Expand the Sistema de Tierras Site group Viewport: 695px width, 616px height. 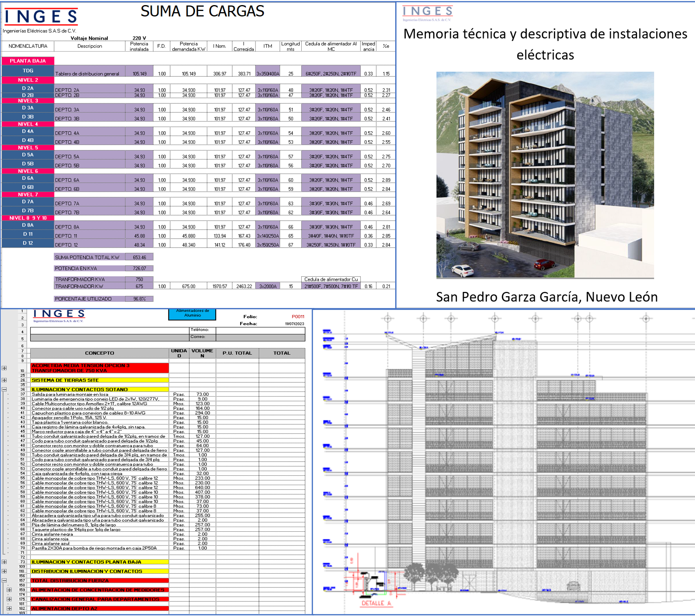(4, 380)
